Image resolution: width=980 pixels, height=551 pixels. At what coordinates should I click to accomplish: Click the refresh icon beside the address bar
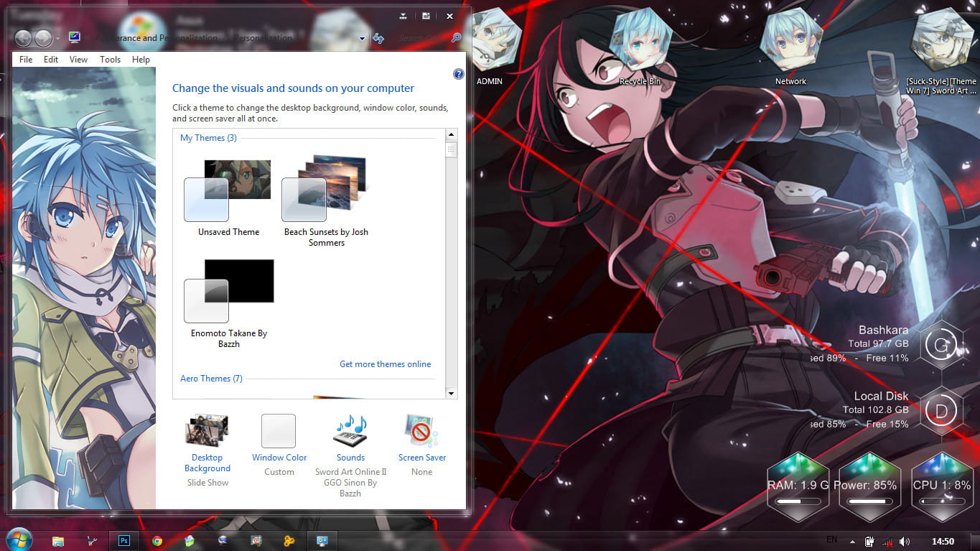pos(378,38)
